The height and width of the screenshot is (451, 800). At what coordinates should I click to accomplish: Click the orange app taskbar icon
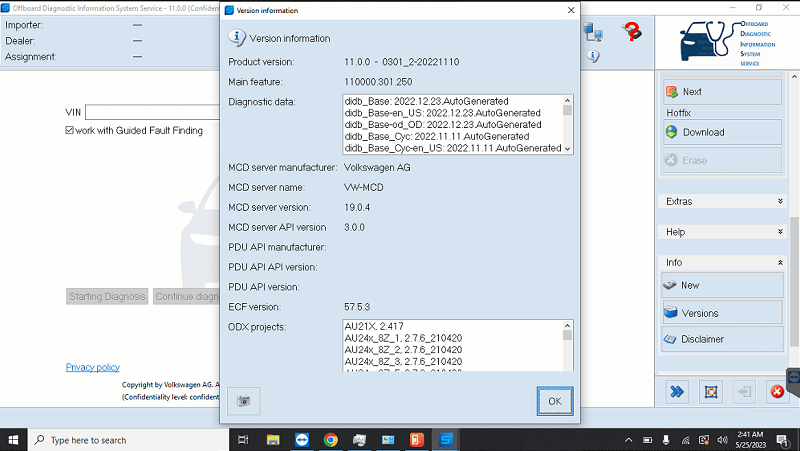click(417, 440)
